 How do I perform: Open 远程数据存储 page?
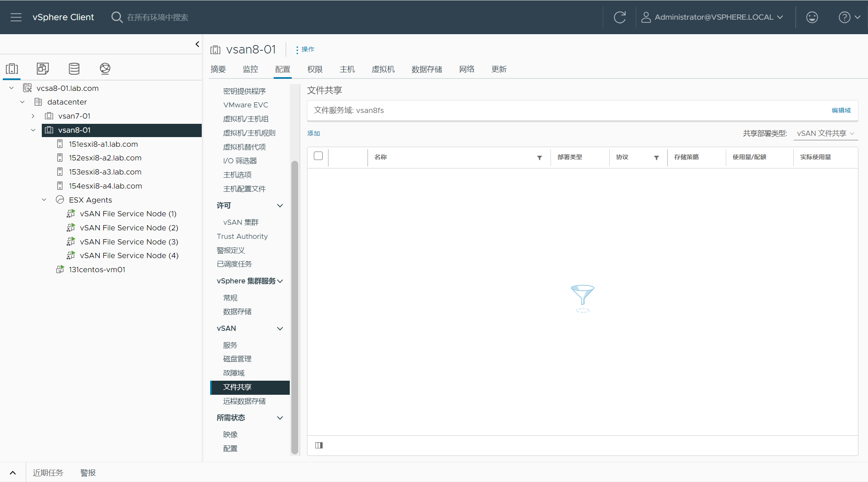coord(244,401)
